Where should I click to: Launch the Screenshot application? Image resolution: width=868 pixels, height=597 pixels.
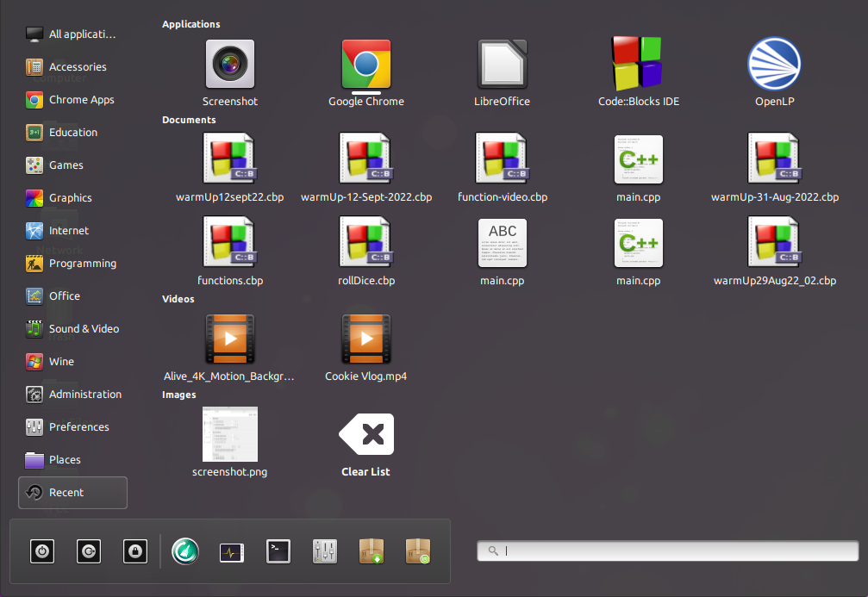click(x=230, y=72)
